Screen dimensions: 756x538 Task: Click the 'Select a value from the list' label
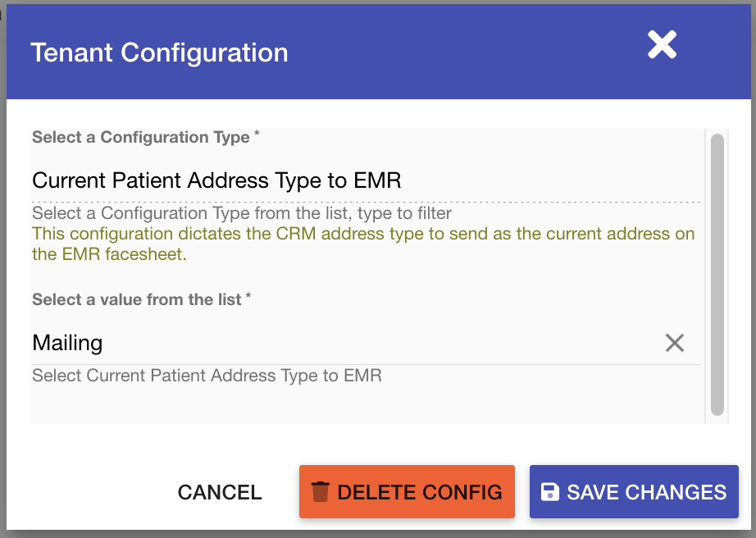pyautogui.click(x=137, y=300)
